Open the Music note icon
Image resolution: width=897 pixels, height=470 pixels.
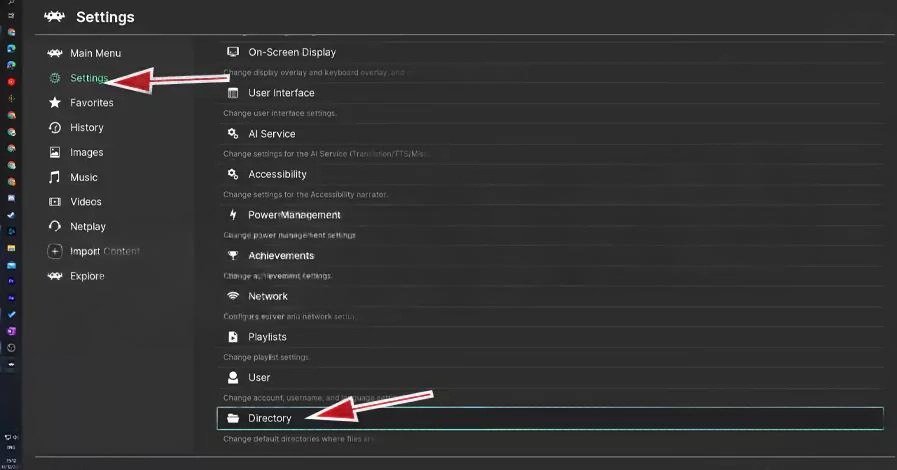[55, 178]
